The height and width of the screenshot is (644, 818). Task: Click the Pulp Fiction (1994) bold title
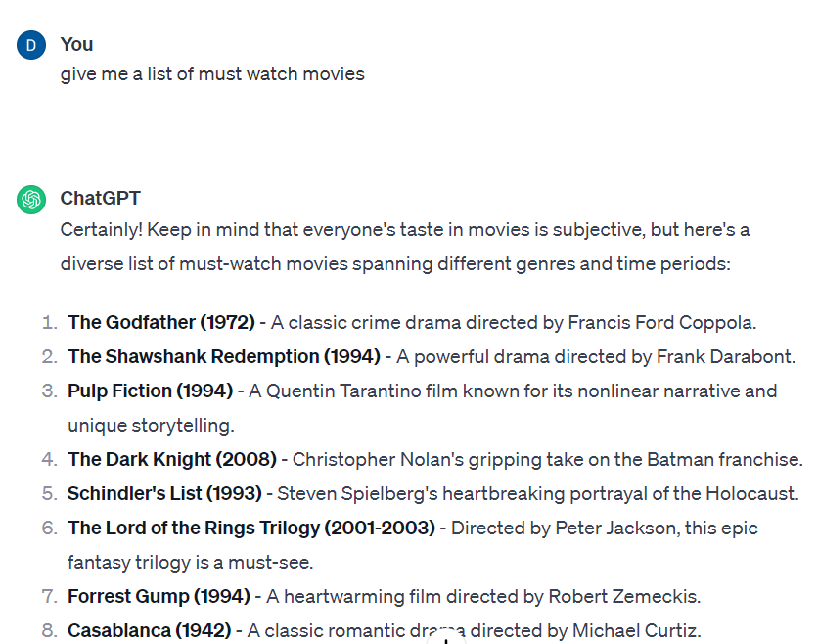pos(151,391)
